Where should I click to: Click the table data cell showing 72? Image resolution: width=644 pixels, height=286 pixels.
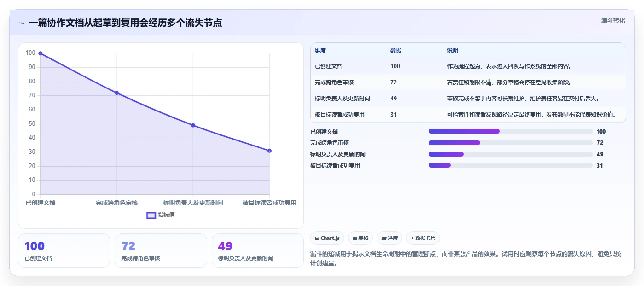point(394,82)
